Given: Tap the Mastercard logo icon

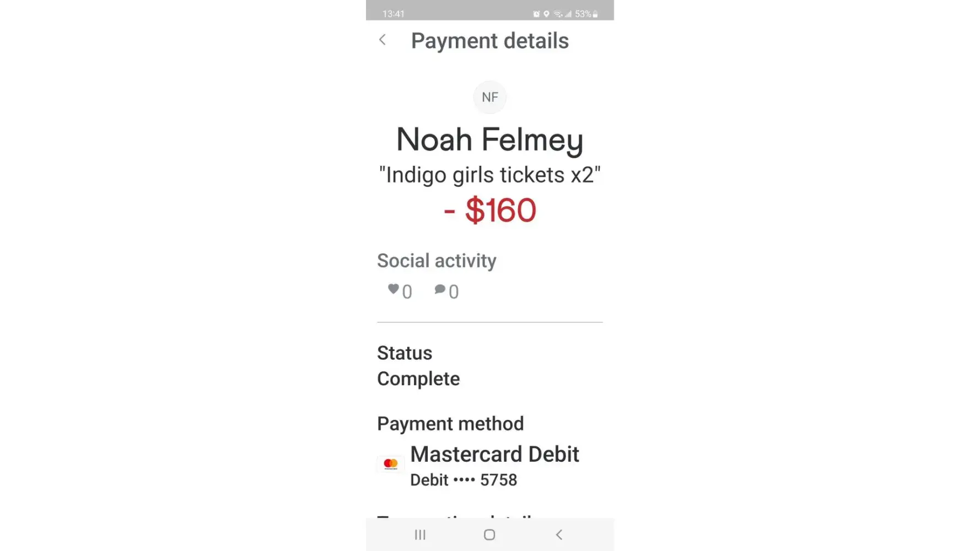Looking at the screenshot, I should (x=391, y=464).
